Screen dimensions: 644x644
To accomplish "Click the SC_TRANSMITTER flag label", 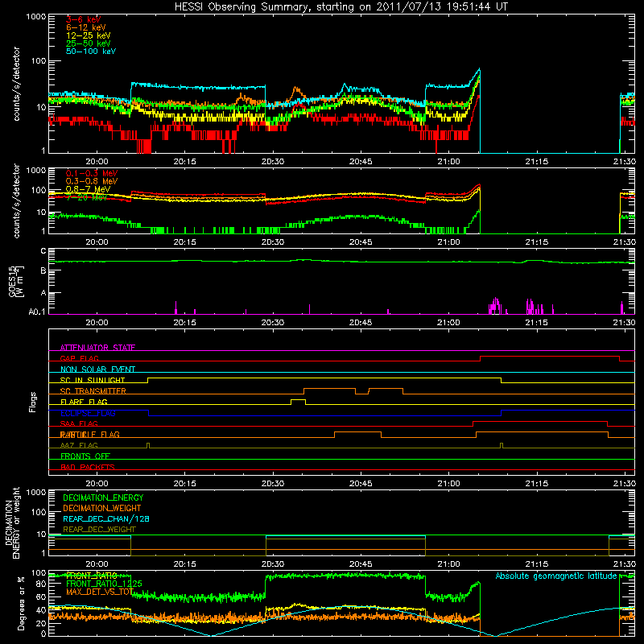I will 93,391.
